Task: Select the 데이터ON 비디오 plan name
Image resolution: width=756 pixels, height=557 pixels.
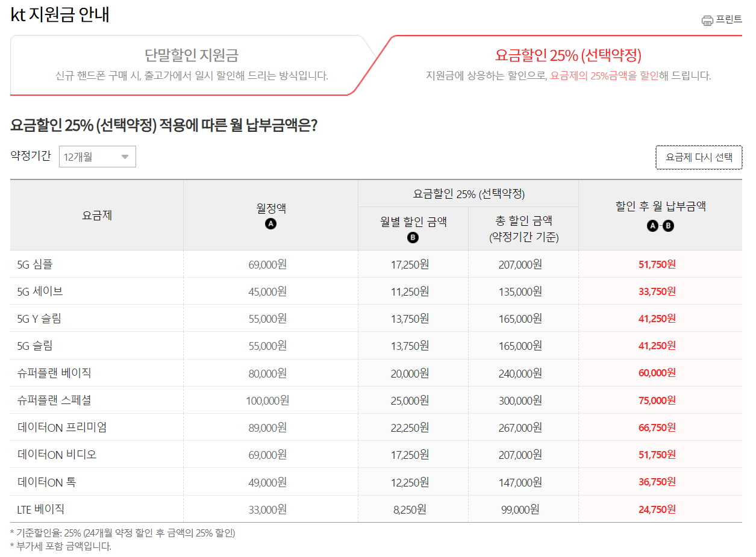Action: click(x=57, y=455)
